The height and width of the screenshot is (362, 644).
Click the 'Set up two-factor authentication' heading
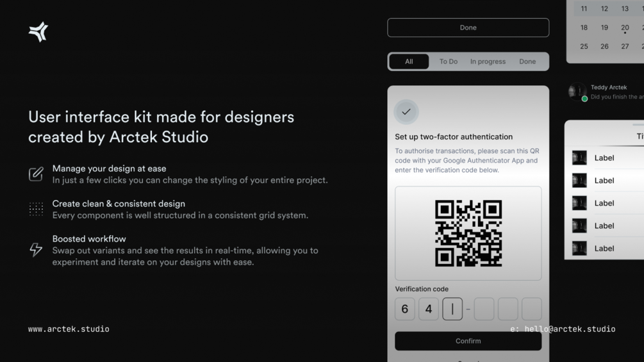[x=454, y=136]
